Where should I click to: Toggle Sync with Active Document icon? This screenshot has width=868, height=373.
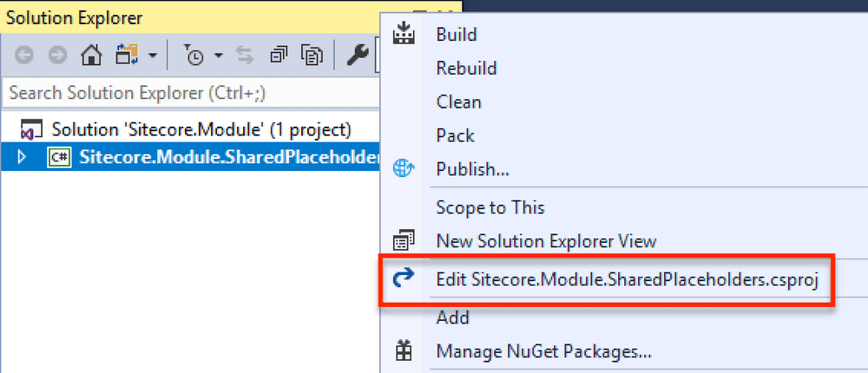pos(244,56)
